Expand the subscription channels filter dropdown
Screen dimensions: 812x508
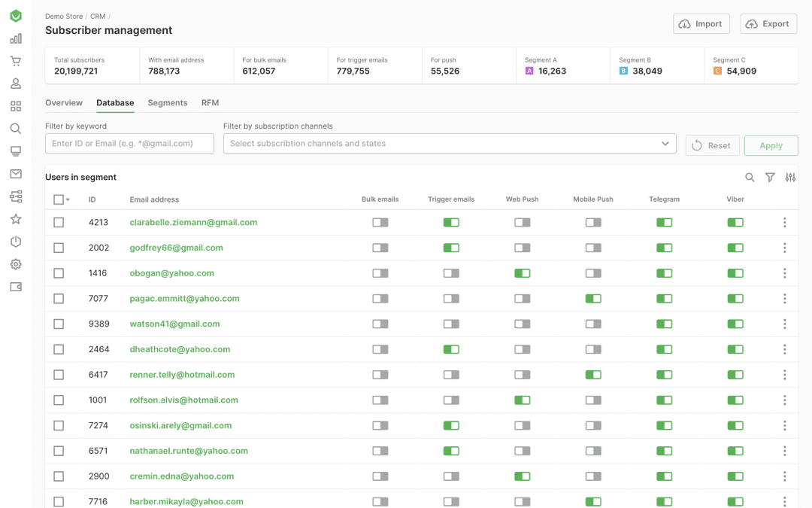(x=665, y=144)
